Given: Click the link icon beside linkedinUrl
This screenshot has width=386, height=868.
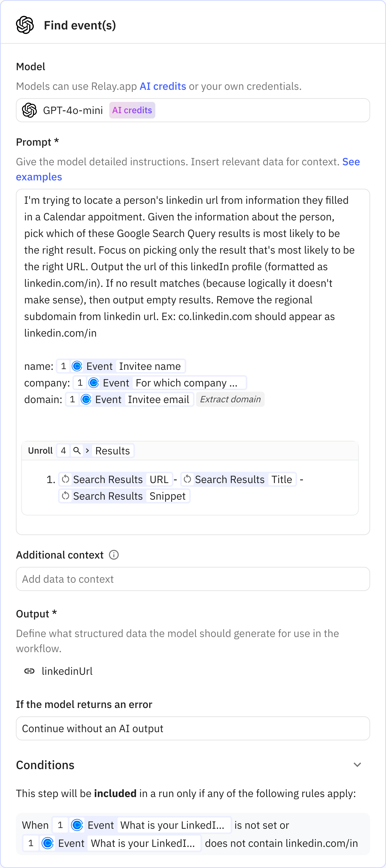Looking at the screenshot, I should click(29, 671).
